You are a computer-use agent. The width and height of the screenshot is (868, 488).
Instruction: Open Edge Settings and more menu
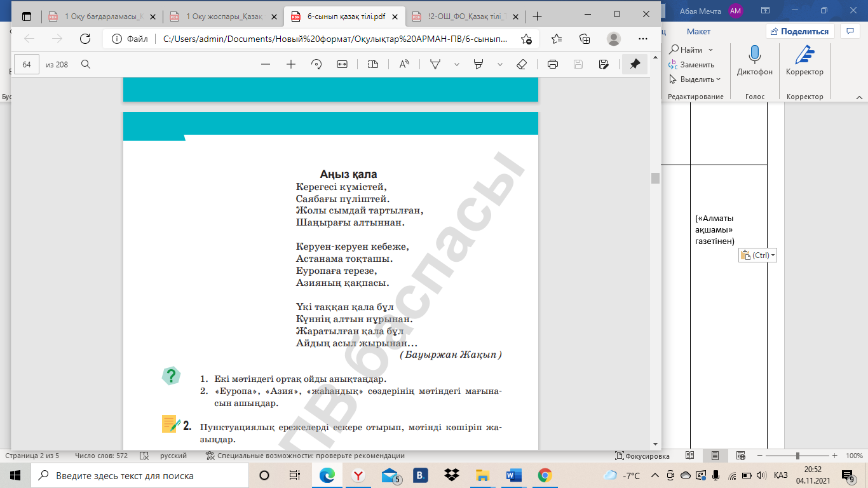[x=642, y=39]
